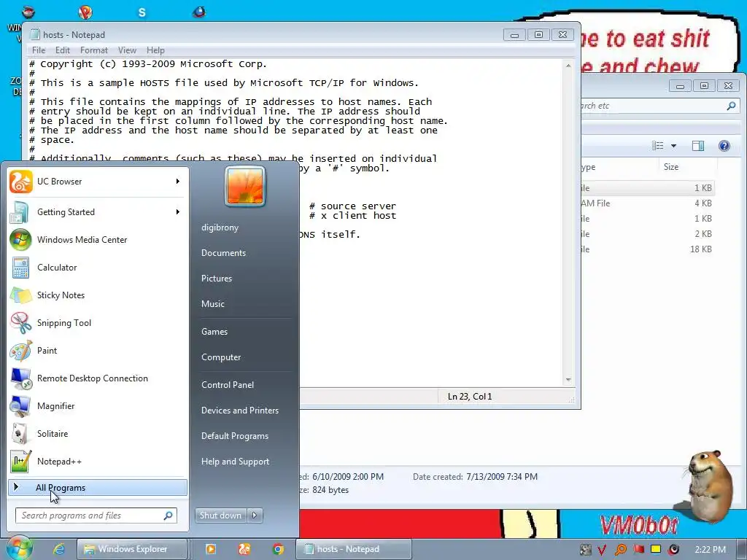The image size is (747, 560).
Task: Open Shut down options arrow
Action: (255, 516)
